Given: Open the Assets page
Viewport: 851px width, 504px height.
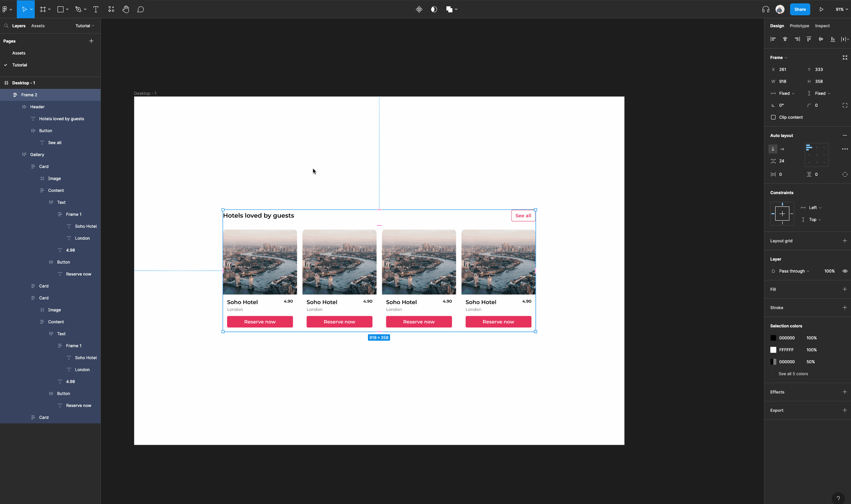Looking at the screenshot, I should 19,53.
